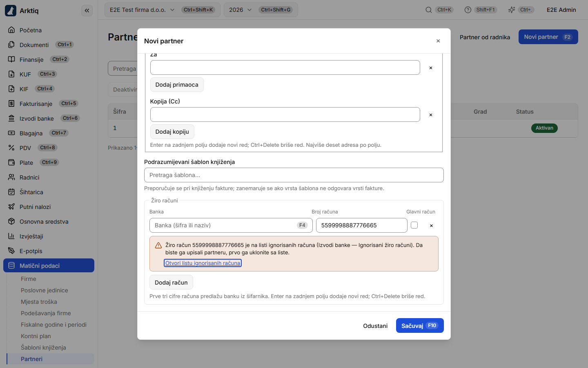Click the Arktiq logo icon

(11, 11)
